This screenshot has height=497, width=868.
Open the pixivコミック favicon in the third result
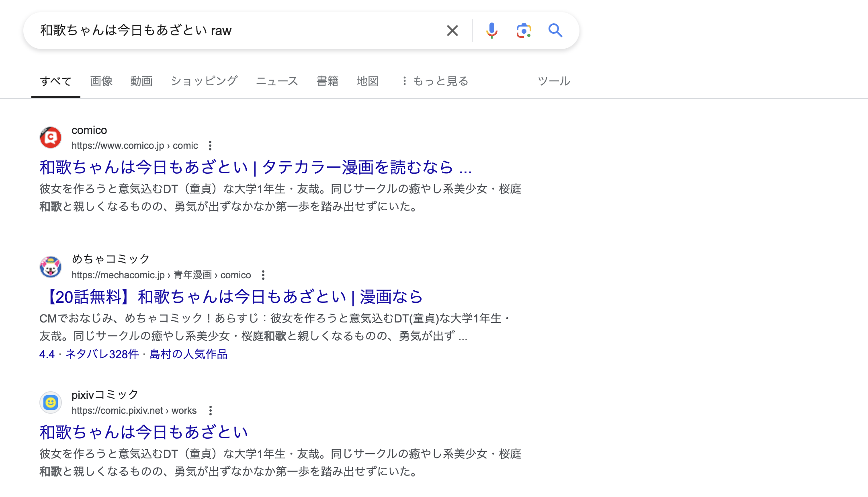(x=51, y=402)
